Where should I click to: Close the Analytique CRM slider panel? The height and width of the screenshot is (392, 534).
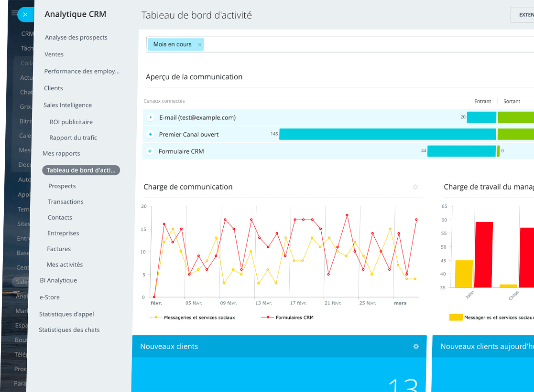(x=25, y=15)
